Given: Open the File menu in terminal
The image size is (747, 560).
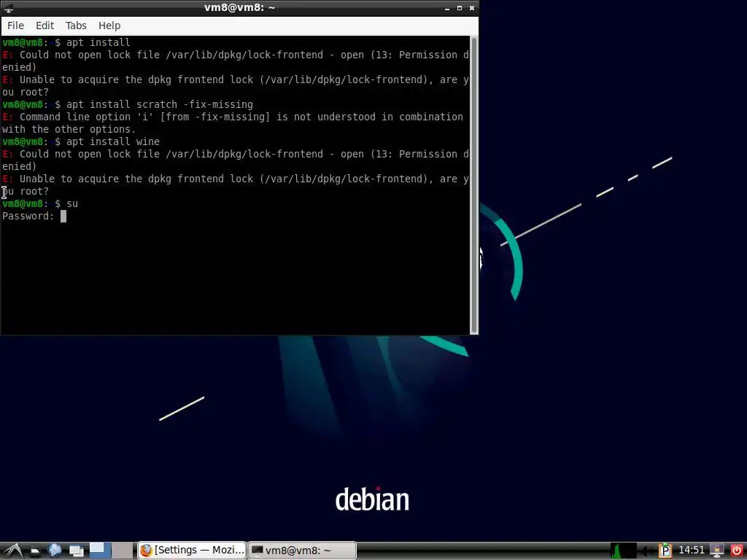Looking at the screenshot, I should [15, 26].
